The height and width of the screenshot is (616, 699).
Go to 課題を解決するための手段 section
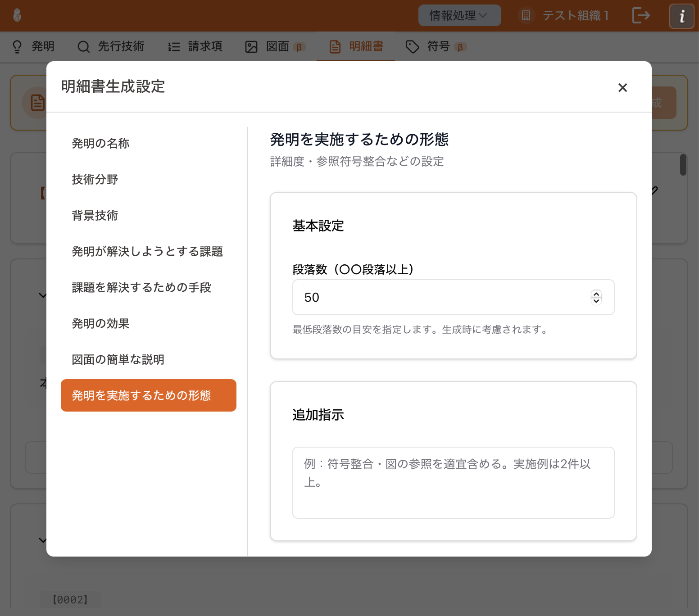[141, 287]
